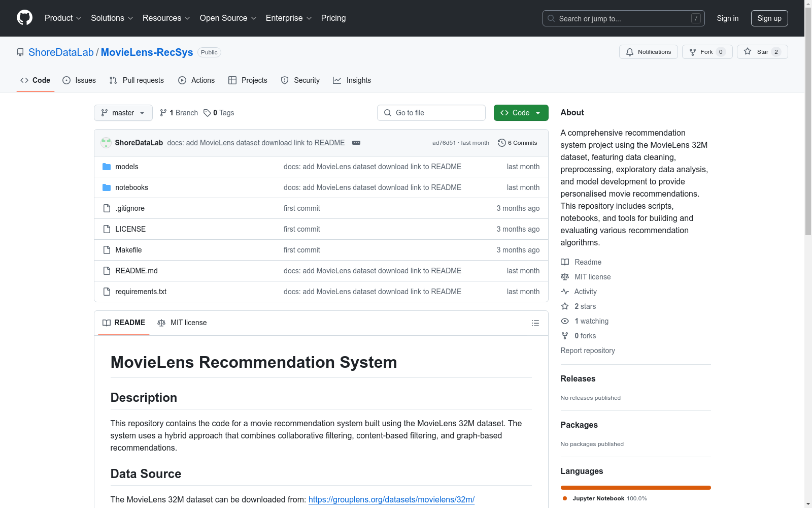Click the README.md file icon
The image size is (812, 508).
click(x=107, y=271)
